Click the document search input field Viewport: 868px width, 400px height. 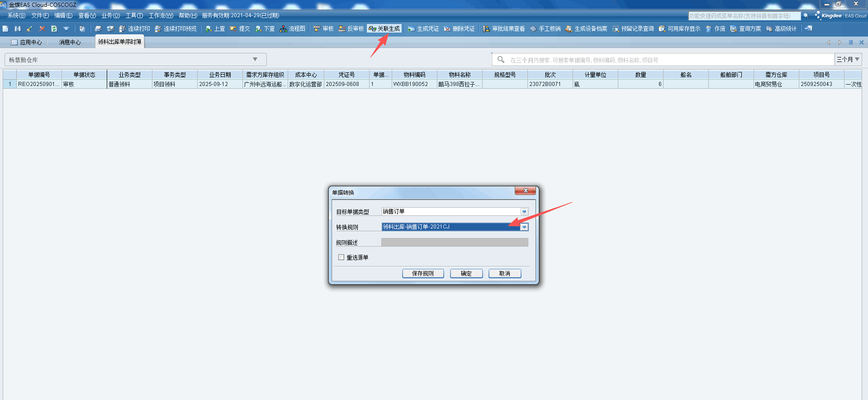[x=669, y=60]
